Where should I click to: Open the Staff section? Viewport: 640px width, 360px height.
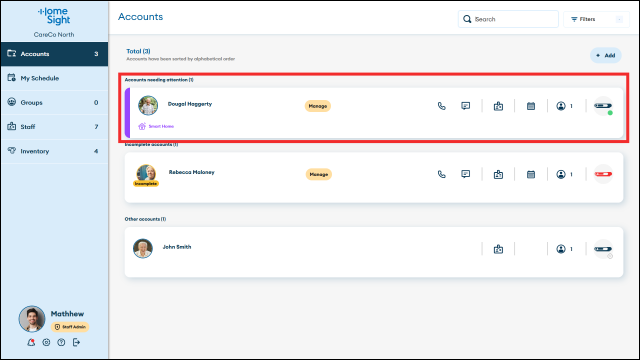(x=54, y=127)
